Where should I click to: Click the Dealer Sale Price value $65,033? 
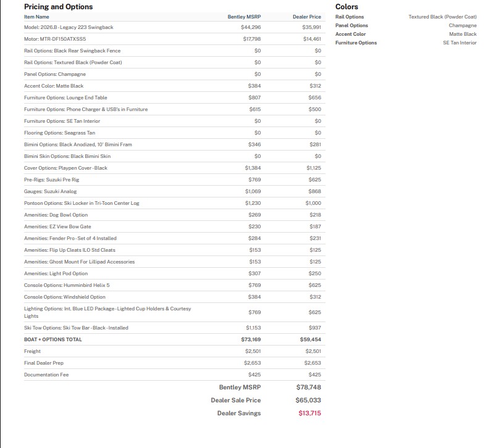pos(308,400)
